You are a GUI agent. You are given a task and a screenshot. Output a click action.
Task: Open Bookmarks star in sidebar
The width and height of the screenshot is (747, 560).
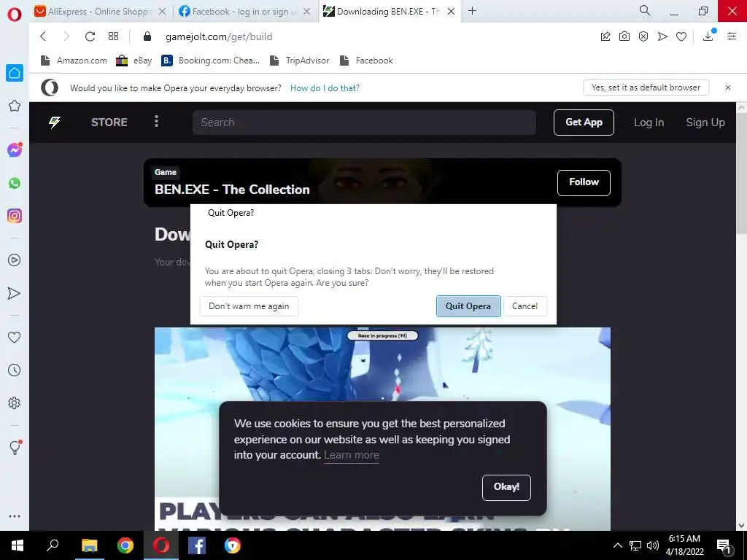pyautogui.click(x=15, y=106)
